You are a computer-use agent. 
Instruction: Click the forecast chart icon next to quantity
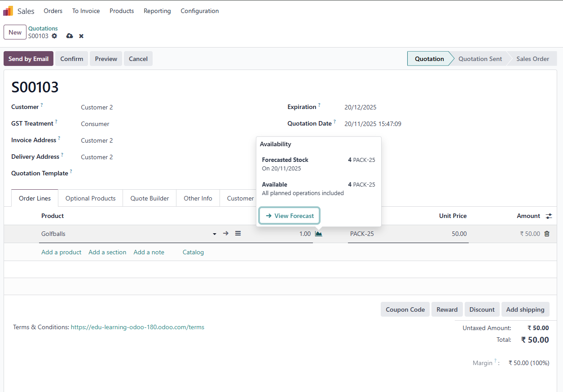tap(319, 234)
